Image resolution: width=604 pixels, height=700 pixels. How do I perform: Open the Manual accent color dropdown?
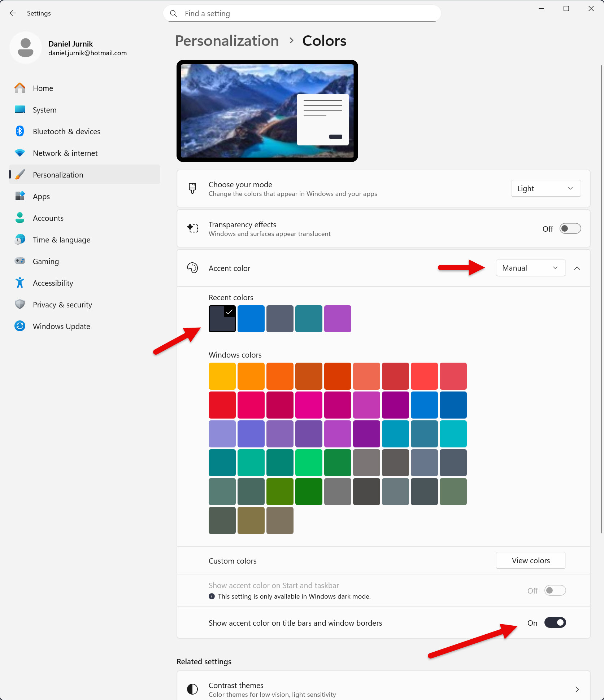click(x=530, y=268)
